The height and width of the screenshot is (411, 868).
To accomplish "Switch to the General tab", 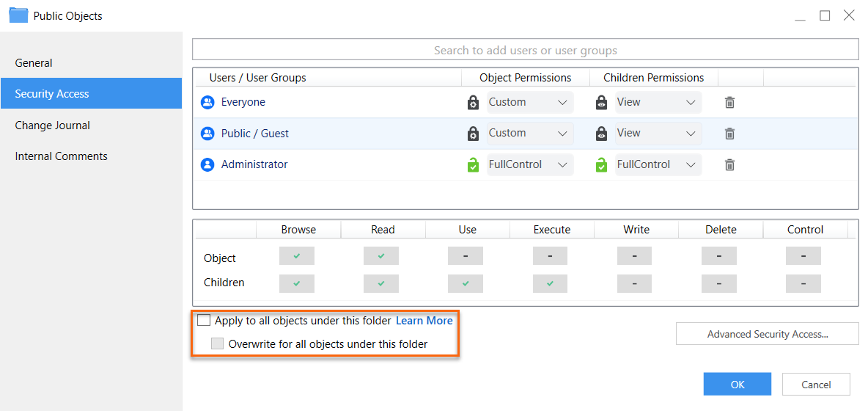I will tap(34, 63).
